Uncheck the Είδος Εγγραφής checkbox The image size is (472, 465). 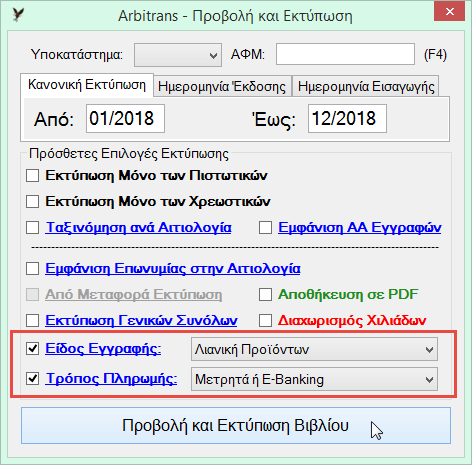pos(33,349)
